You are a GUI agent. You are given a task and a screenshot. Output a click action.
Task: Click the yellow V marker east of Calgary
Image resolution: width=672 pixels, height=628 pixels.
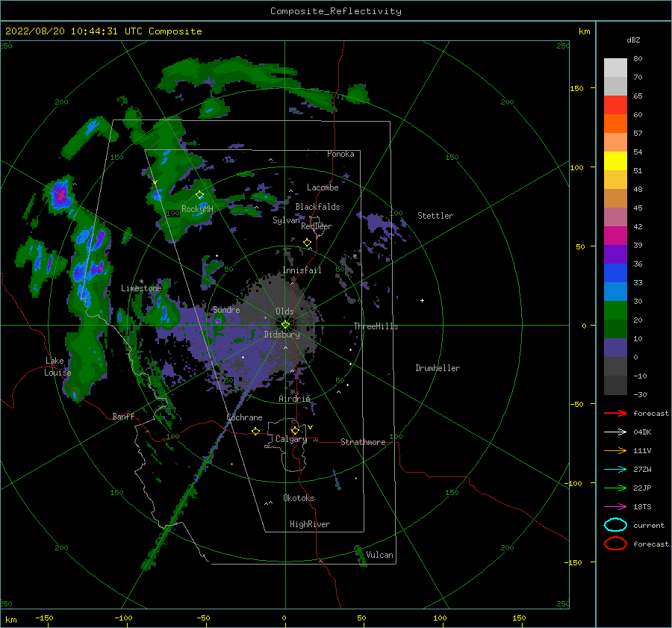point(310,427)
